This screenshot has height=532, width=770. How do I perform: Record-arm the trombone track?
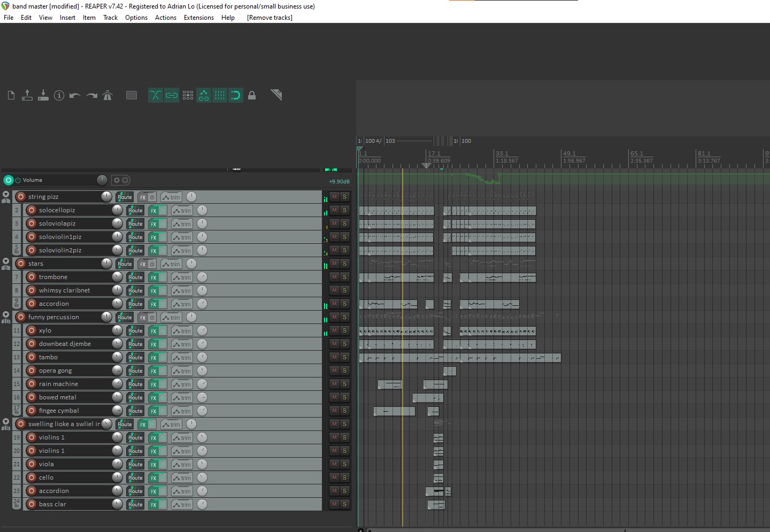(x=32, y=277)
